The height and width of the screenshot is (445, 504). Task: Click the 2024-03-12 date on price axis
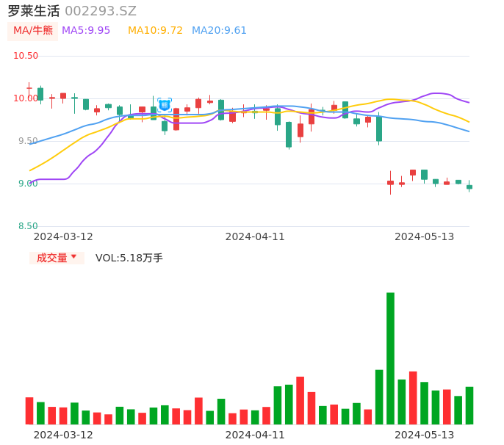coord(63,236)
